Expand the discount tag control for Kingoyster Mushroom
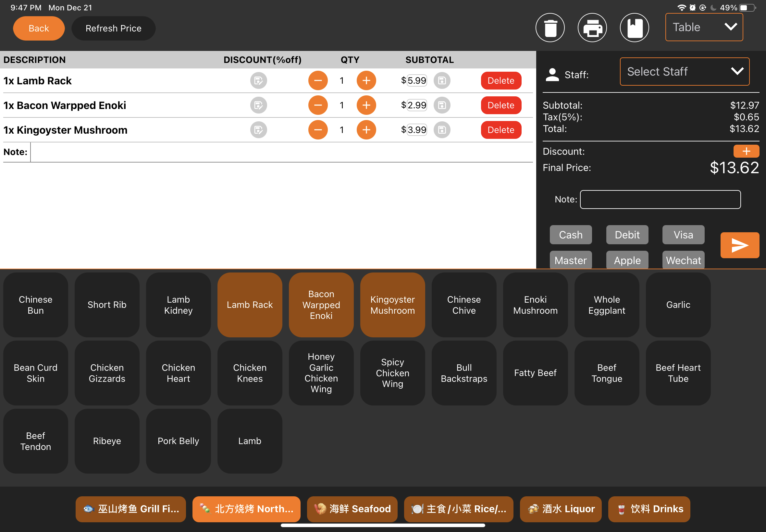This screenshot has width=766, height=532. click(258, 130)
